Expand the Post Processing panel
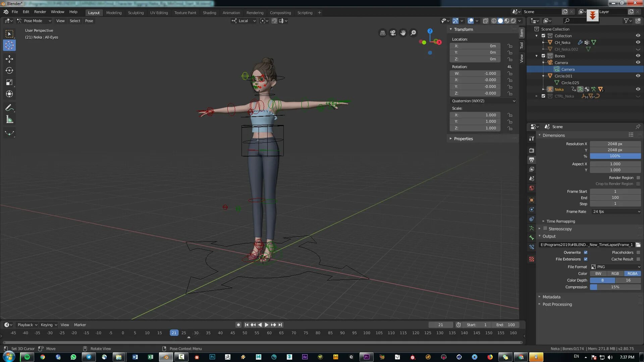This screenshot has width=644, height=362. (x=557, y=304)
